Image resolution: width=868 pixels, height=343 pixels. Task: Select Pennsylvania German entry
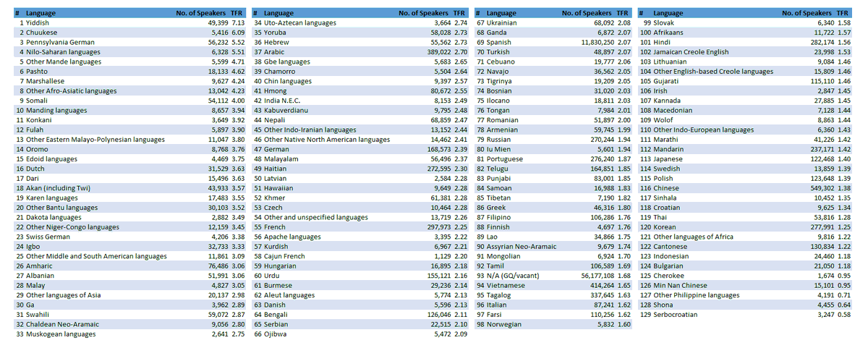[x=59, y=42]
